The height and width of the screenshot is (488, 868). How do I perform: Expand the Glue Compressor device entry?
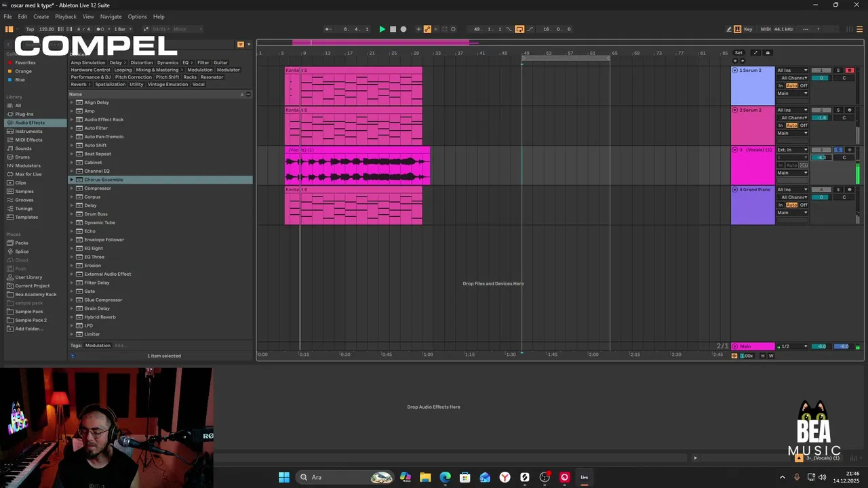72,300
